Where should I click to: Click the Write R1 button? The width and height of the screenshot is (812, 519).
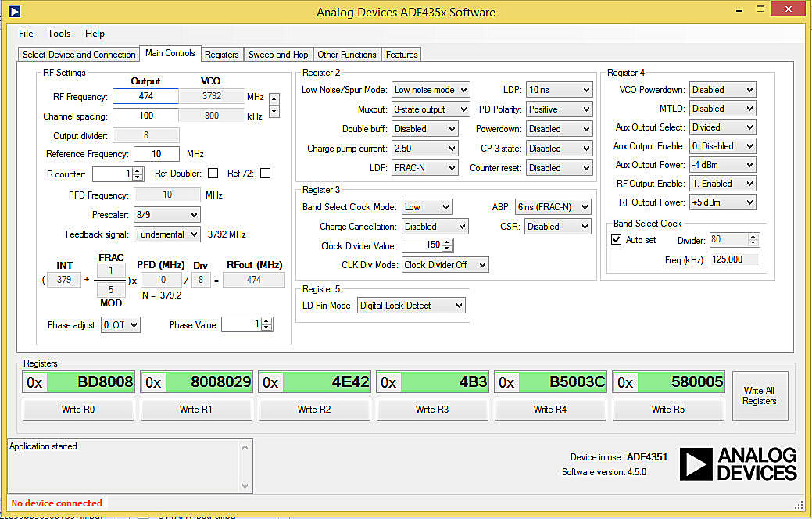pos(196,410)
